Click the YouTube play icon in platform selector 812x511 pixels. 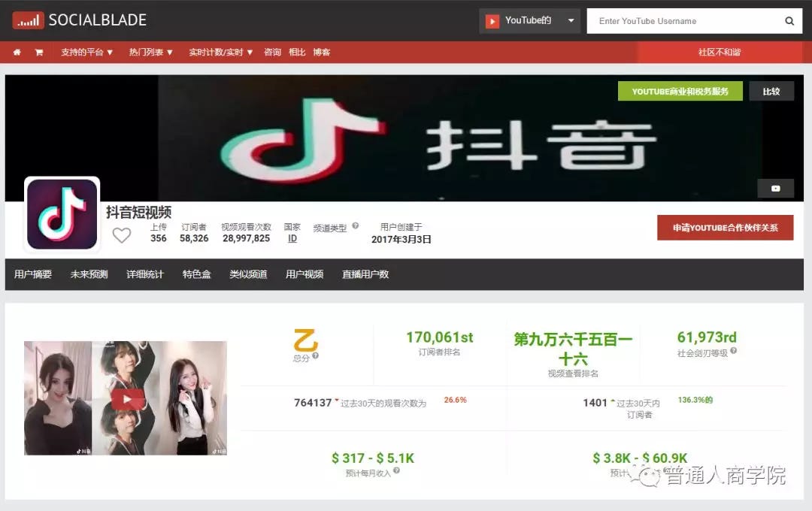pyautogui.click(x=492, y=21)
